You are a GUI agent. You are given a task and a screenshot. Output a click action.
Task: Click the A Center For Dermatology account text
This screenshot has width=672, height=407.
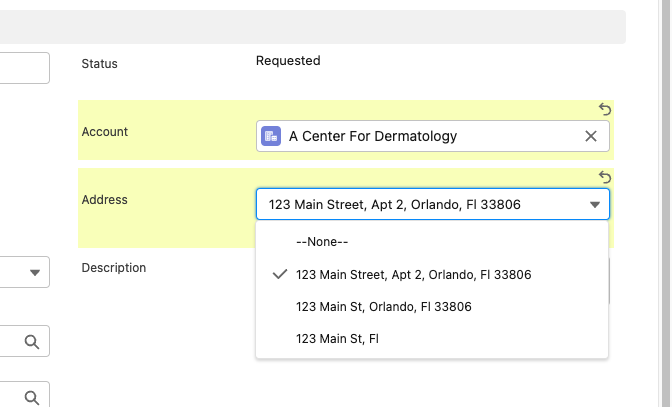click(372, 136)
